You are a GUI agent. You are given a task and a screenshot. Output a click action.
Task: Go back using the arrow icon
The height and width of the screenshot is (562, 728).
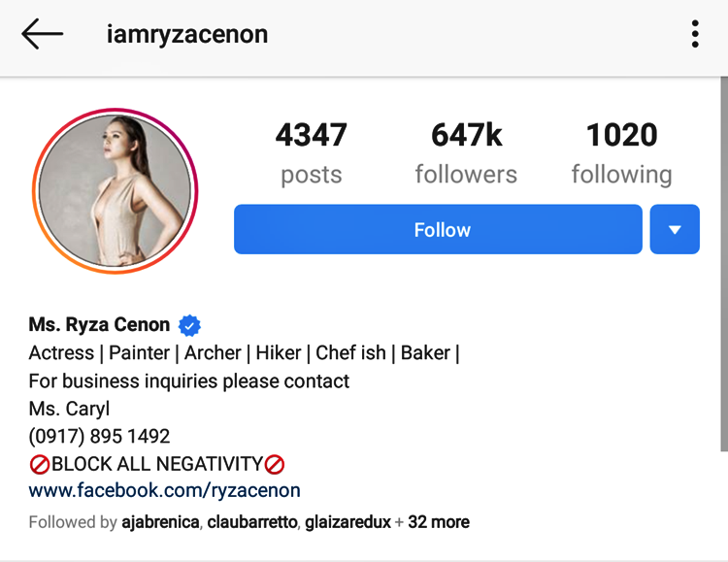(43, 34)
